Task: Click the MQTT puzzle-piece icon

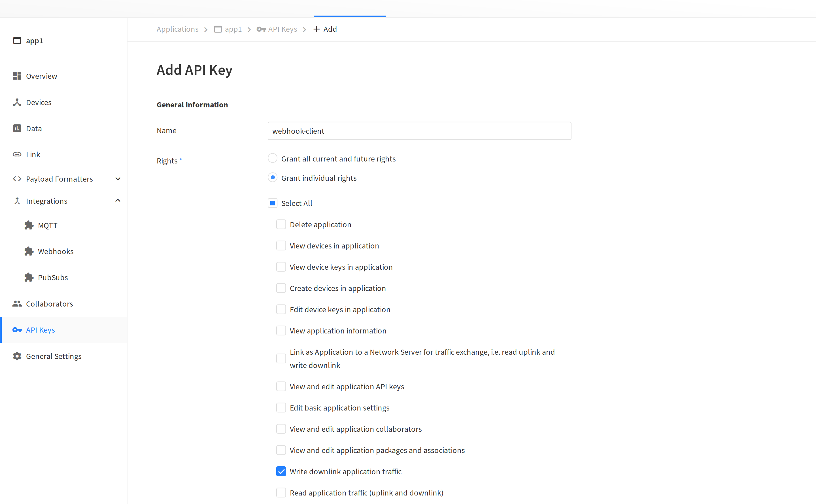Action: 29,225
